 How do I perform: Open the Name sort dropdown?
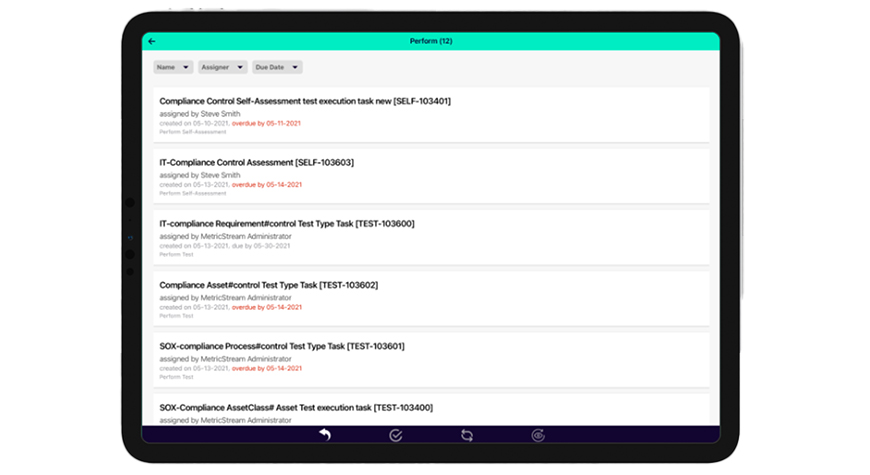point(173,67)
